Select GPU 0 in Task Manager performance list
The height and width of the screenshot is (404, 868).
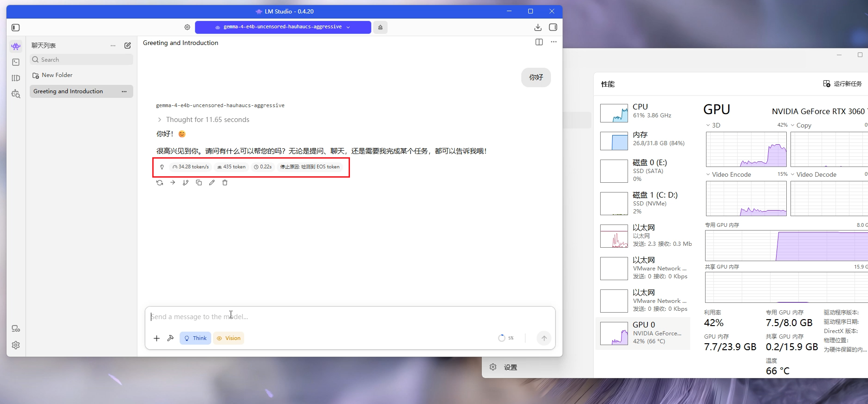(643, 333)
